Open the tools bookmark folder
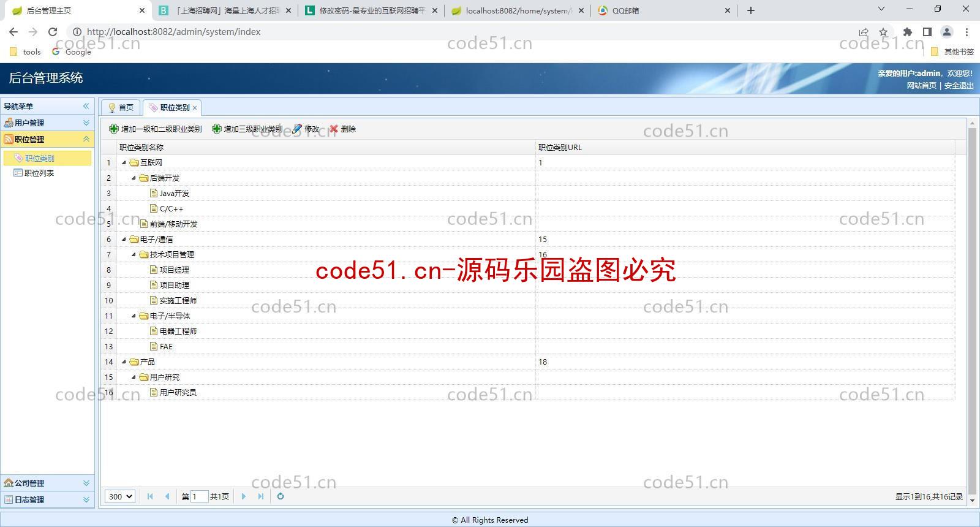 (x=25, y=52)
